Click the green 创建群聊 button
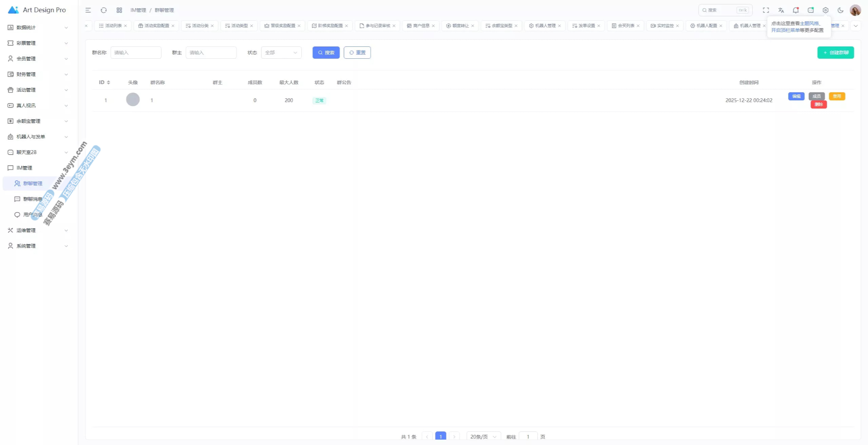Viewport: 868px width, 445px height. (x=835, y=53)
